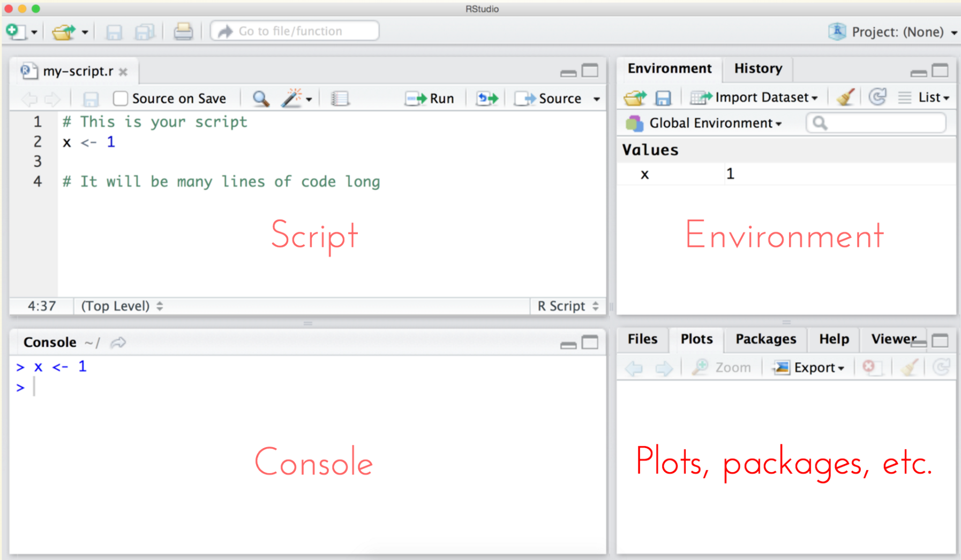
Task: Click the Zoom plot button
Action: [722, 368]
